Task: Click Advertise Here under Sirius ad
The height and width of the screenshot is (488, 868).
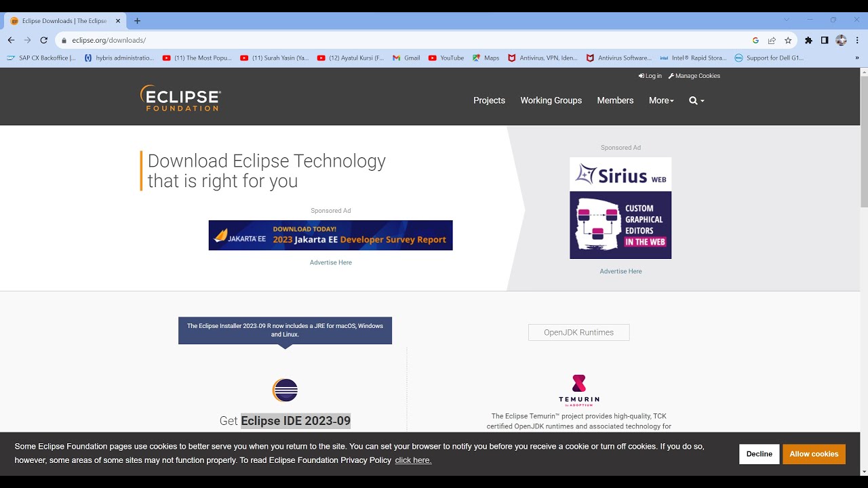Action: 620,271
